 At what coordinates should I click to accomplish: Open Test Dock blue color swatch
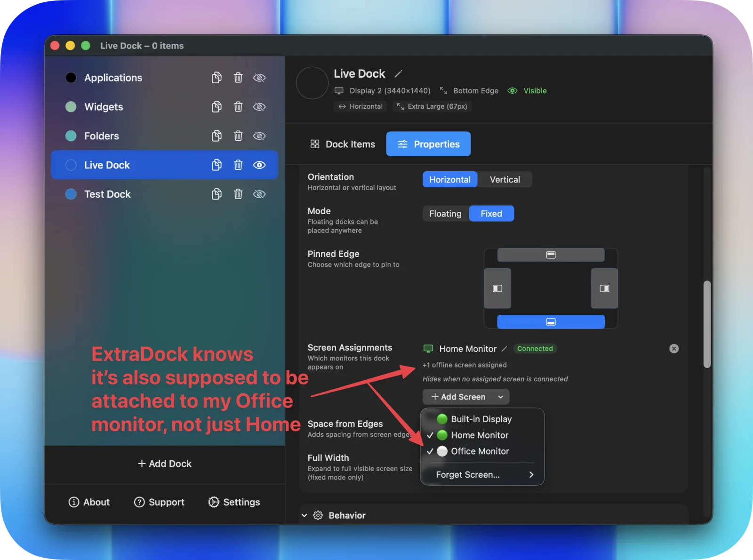pyautogui.click(x=71, y=194)
